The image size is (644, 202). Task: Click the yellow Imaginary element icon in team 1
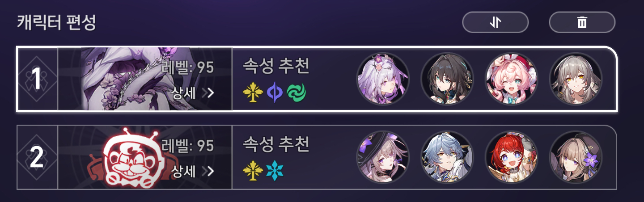point(252,92)
